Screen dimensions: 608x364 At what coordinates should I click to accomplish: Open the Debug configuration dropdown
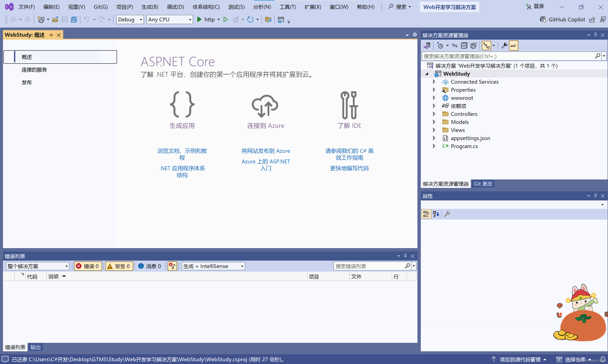130,20
